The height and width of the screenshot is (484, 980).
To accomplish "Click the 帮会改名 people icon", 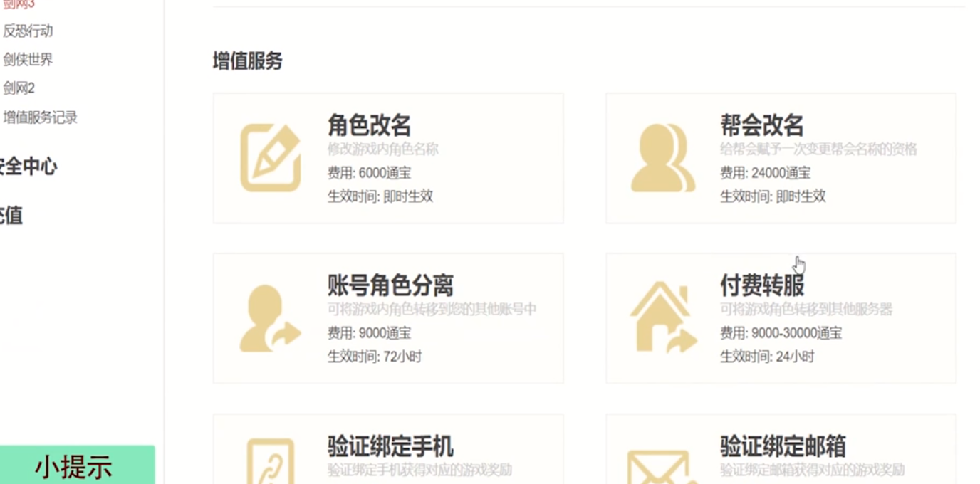I will point(662,158).
